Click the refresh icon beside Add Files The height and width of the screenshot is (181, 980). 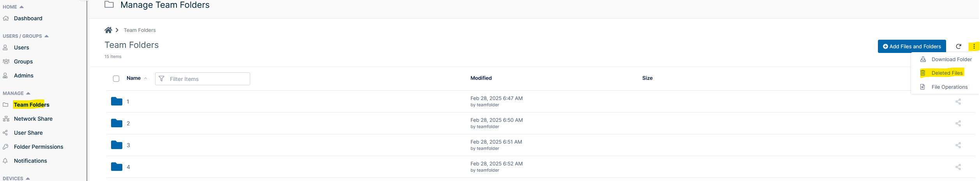pyautogui.click(x=959, y=46)
